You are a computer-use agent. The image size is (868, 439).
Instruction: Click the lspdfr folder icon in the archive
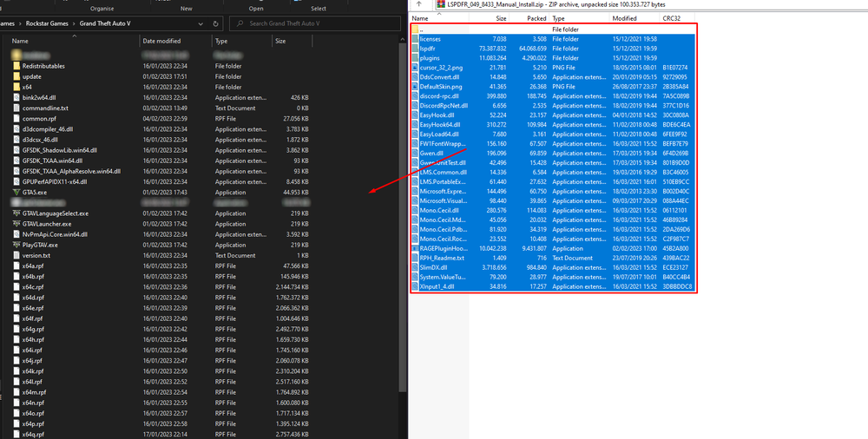pyautogui.click(x=415, y=49)
